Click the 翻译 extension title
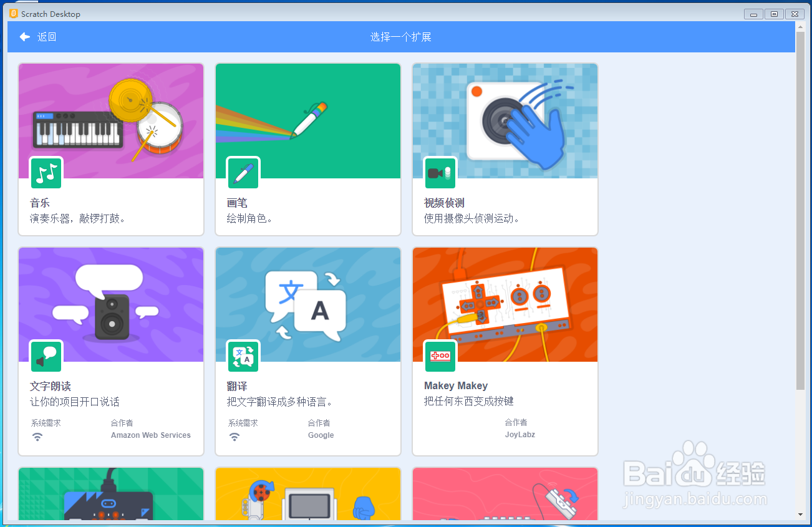The width and height of the screenshot is (812, 527). tap(237, 386)
